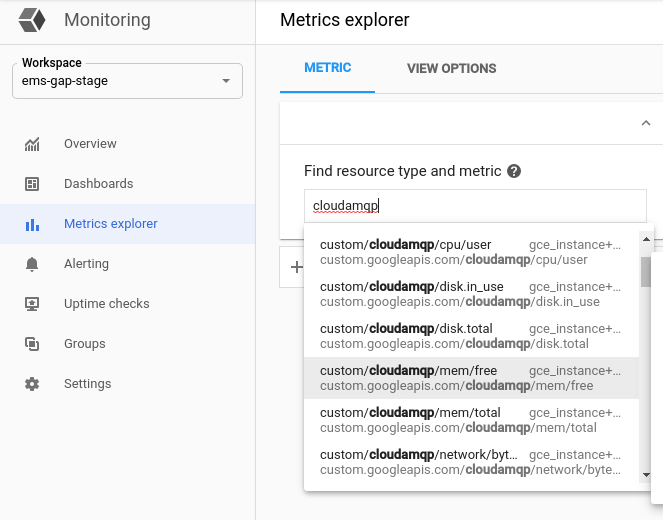
Task: Click the Monitoring logo icon
Action: coord(32,20)
